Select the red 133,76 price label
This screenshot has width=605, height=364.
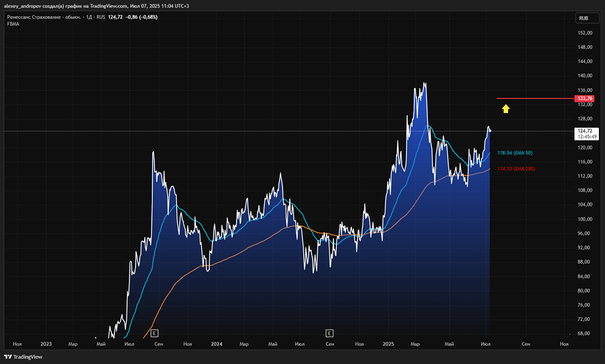point(585,99)
